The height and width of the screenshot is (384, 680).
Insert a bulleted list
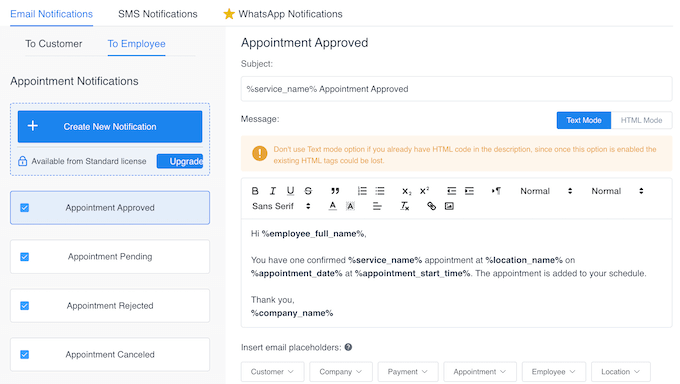380,191
